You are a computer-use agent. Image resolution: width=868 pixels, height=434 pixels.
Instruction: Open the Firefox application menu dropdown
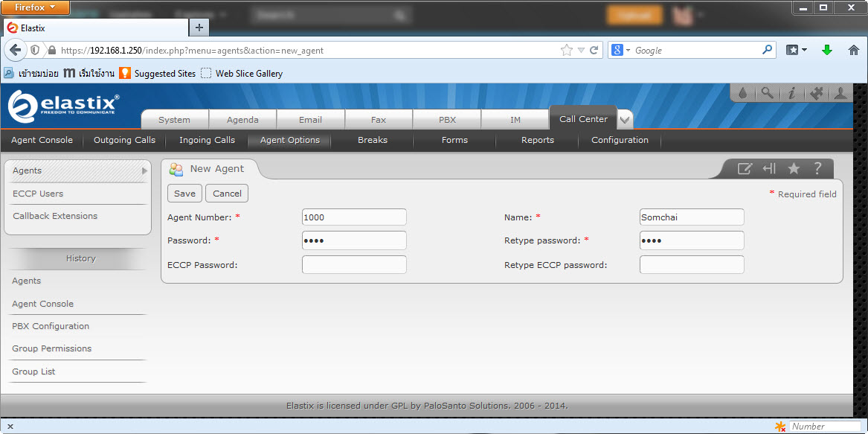pyautogui.click(x=36, y=7)
